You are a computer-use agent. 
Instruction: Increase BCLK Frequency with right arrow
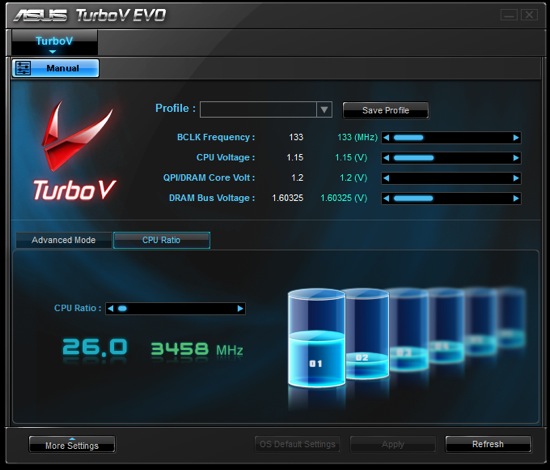pos(516,138)
